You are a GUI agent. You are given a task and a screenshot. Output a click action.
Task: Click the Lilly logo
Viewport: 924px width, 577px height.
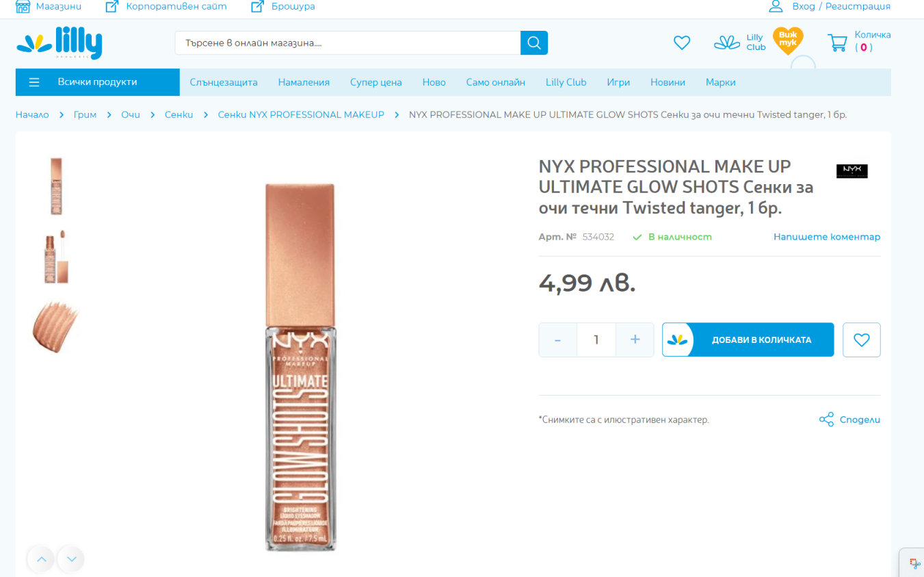[x=59, y=43]
